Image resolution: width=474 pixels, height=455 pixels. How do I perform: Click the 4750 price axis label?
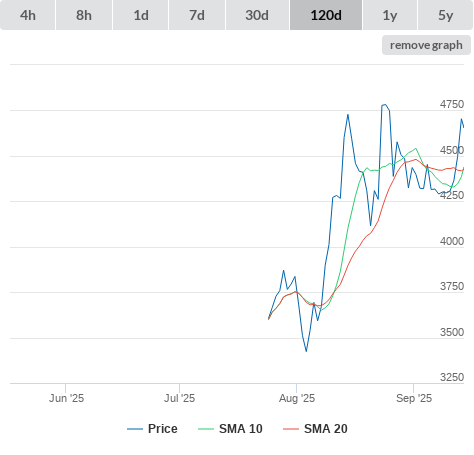[452, 104]
